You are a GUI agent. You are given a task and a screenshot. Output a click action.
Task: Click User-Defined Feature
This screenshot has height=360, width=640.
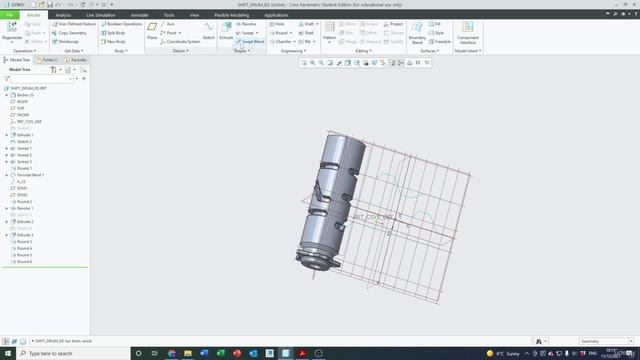pos(74,24)
